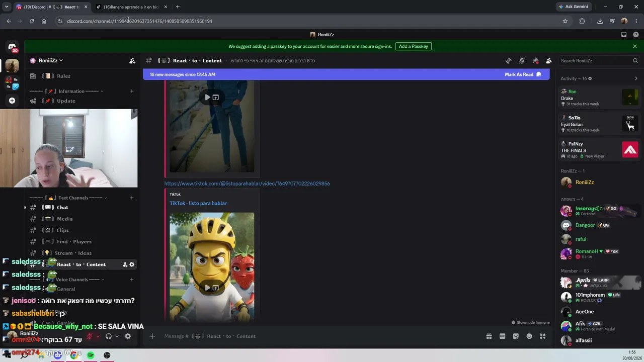
Task: Click Mark As Read button
Action: pyautogui.click(x=523, y=74)
